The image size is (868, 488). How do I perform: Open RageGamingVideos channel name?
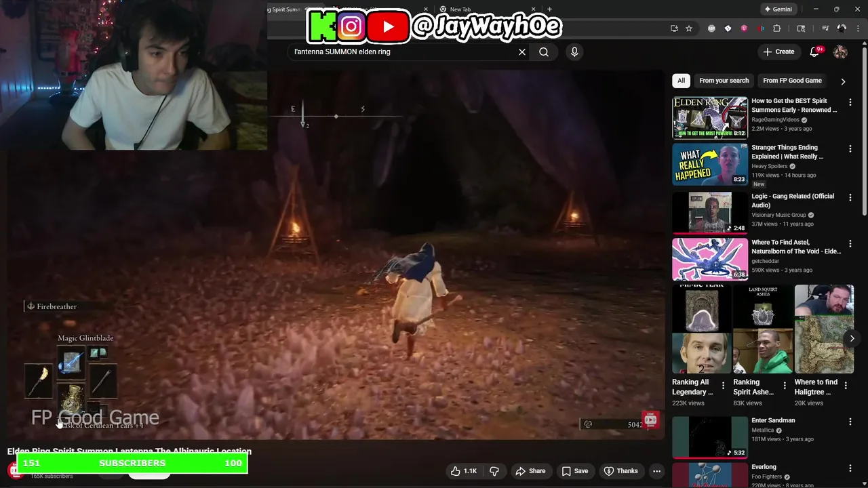(x=775, y=119)
